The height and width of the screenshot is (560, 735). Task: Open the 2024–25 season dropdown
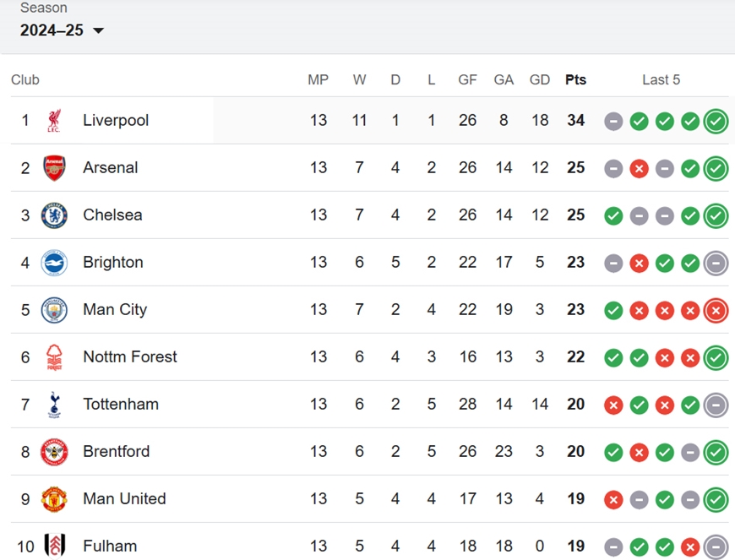point(62,30)
